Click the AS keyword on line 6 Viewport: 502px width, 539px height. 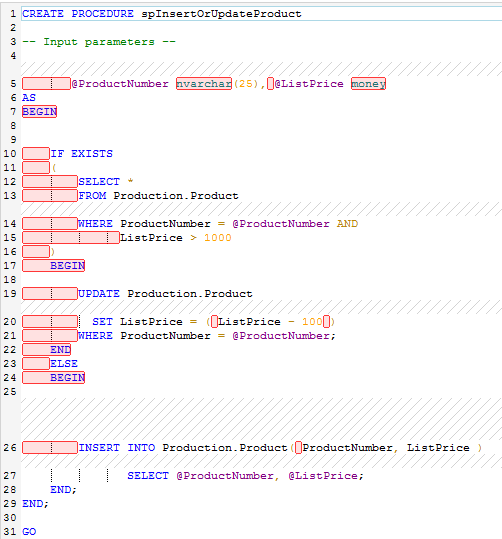(x=29, y=98)
